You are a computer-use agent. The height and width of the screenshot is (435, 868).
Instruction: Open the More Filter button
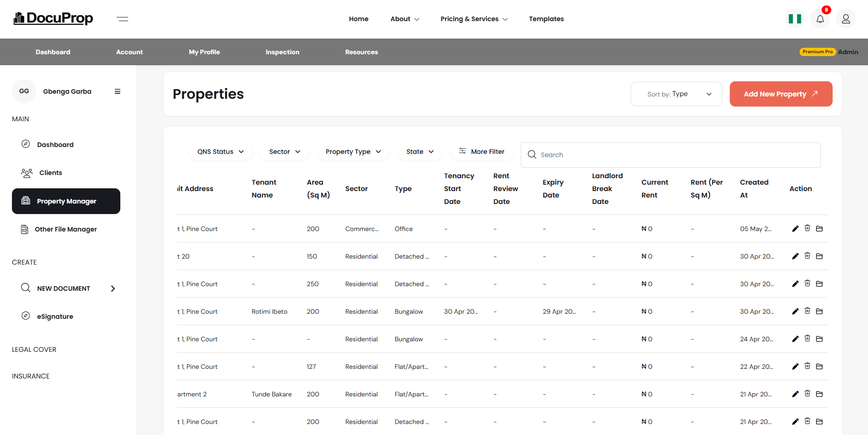[482, 152]
